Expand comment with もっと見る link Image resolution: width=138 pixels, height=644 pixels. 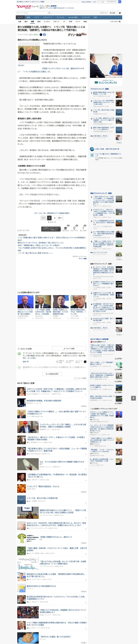tap(32, 358)
